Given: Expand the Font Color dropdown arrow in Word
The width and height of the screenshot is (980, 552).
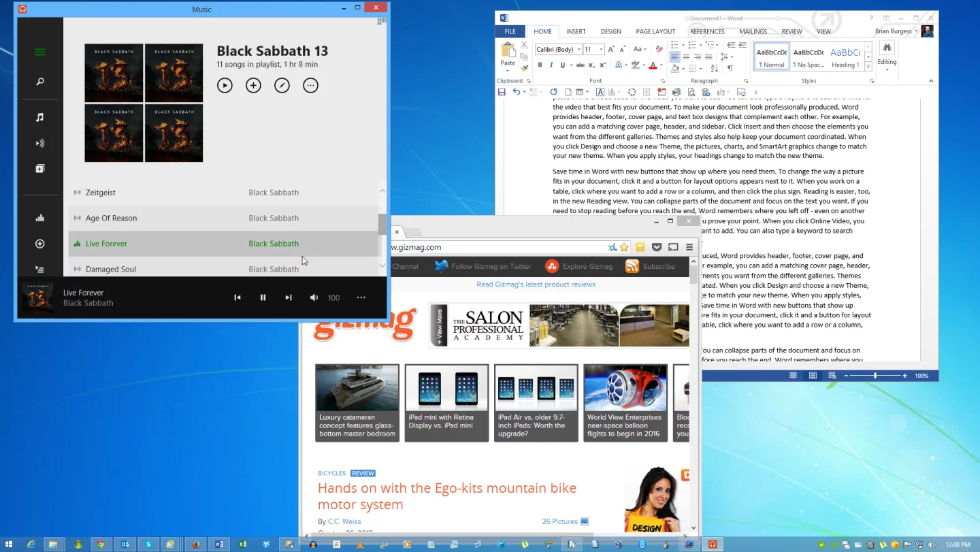Looking at the screenshot, I should point(661,65).
